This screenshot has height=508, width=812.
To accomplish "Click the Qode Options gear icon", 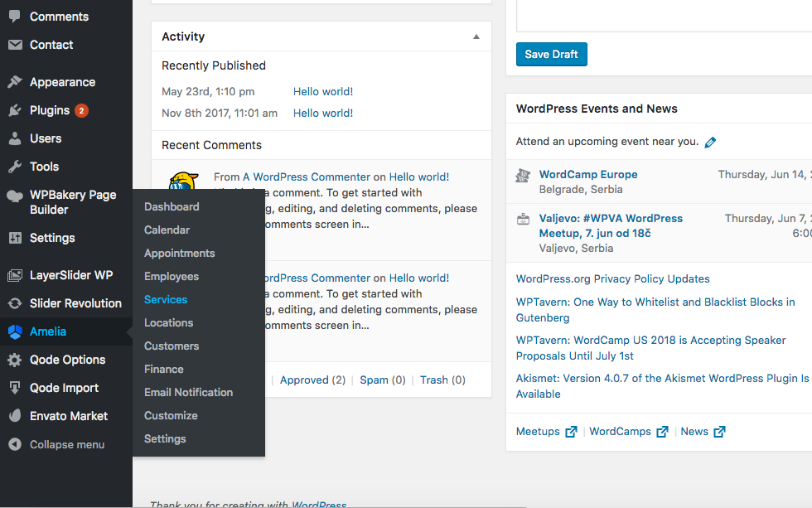I will pyautogui.click(x=15, y=360).
